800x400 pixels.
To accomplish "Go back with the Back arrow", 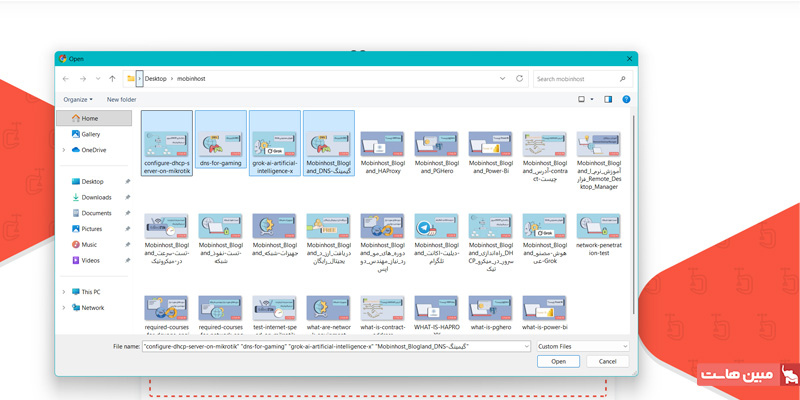I will coord(67,78).
